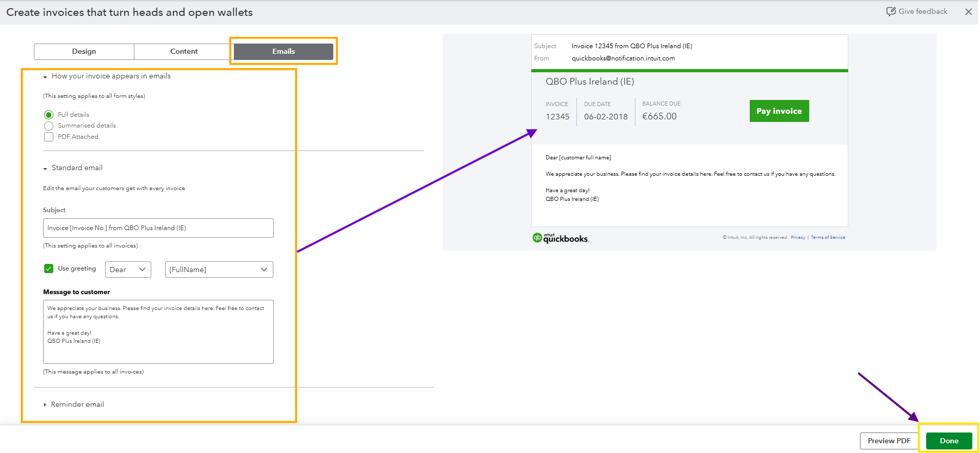Switch to the Design tab
The height and width of the screenshot is (453, 980).
(x=84, y=51)
